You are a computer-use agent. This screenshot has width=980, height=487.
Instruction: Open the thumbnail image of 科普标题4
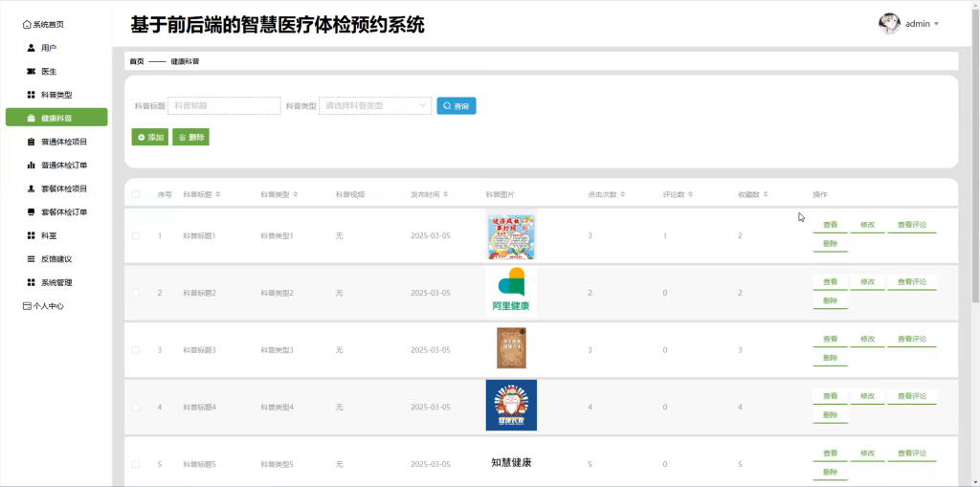tap(511, 405)
